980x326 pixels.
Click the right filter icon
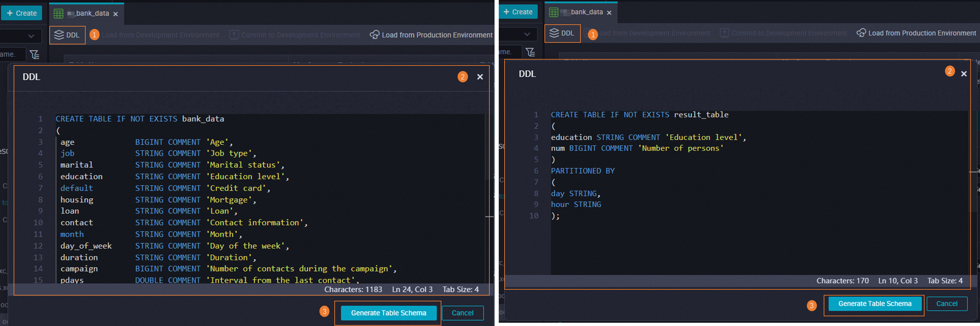[x=530, y=52]
